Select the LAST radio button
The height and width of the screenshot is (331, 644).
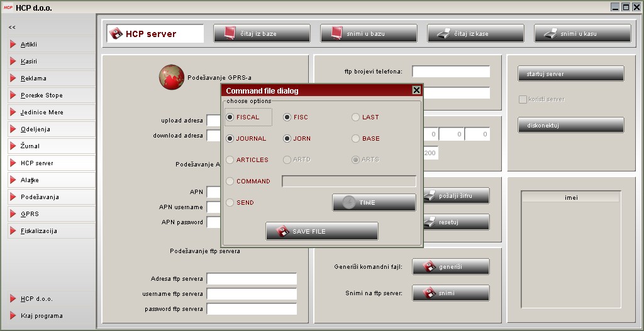355,117
